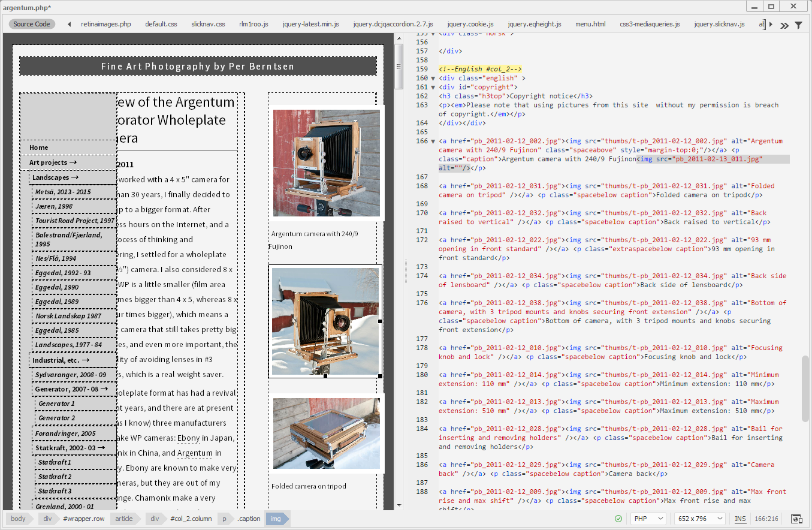Open rlm1roo.js related file

point(253,24)
